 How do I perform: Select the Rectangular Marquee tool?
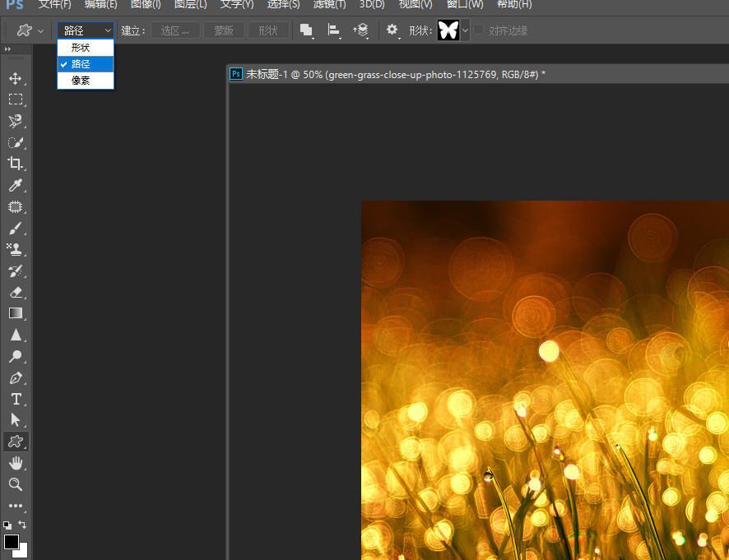(x=15, y=100)
